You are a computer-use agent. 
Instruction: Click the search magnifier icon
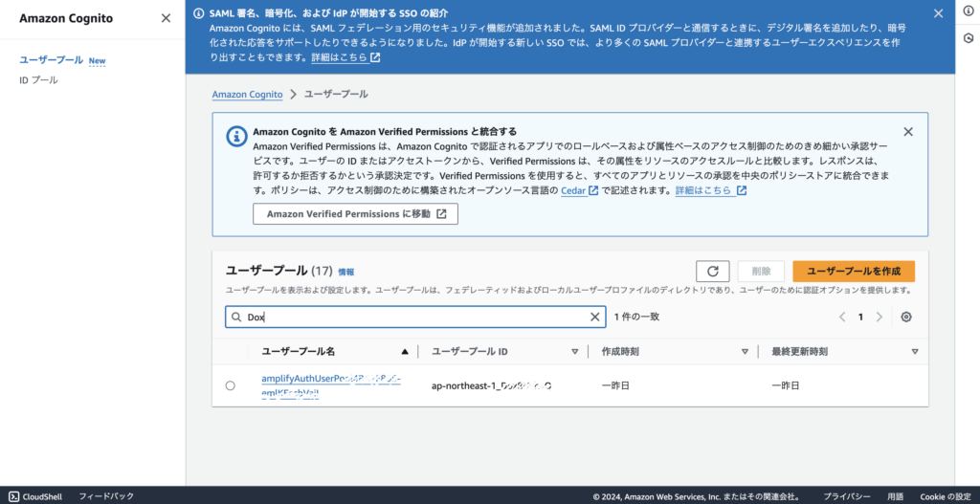236,317
